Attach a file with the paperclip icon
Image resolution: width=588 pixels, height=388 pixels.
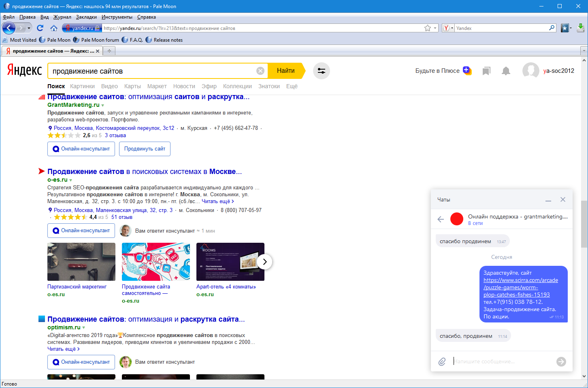[x=442, y=362]
